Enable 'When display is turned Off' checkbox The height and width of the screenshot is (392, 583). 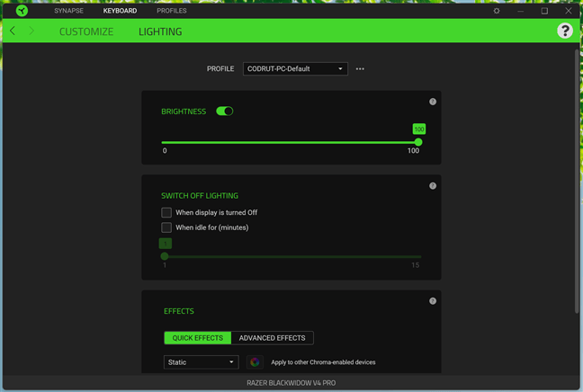[x=166, y=213]
